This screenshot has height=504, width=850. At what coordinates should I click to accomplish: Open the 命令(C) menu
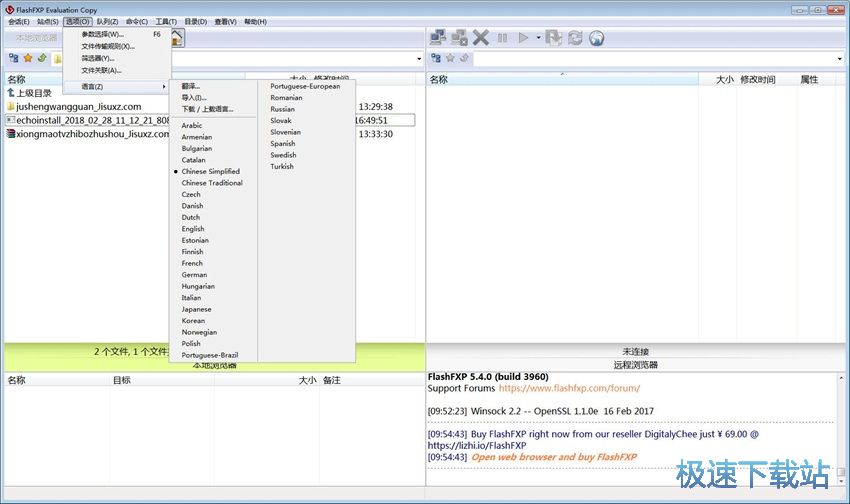point(137,22)
